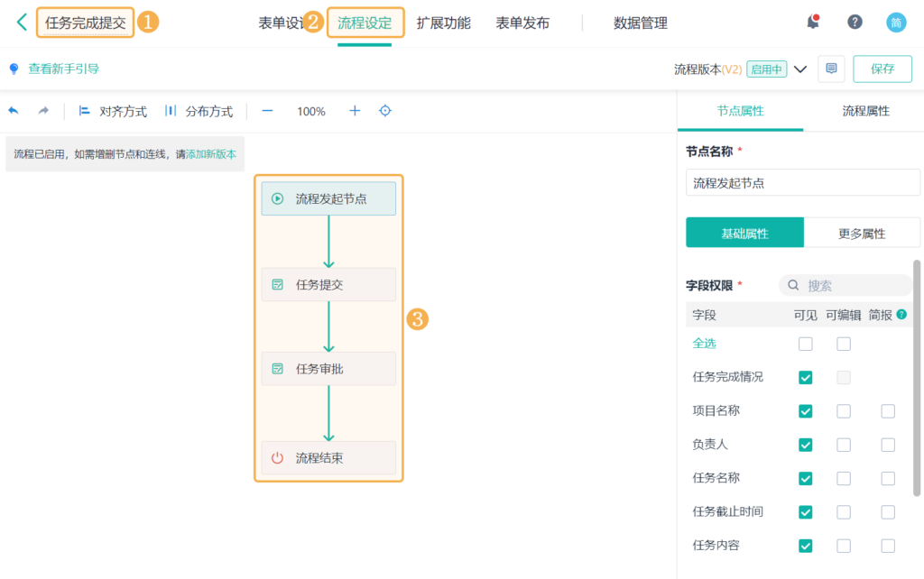Switch to the 更多属性 tab
This screenshot has height=579, width=924.
coord(860,233)
